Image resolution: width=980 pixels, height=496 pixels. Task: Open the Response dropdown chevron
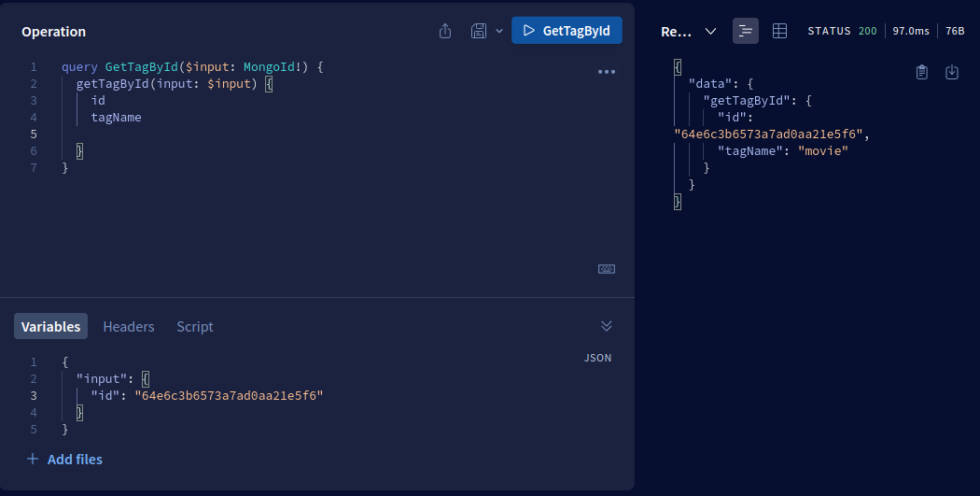click(710, 31)
